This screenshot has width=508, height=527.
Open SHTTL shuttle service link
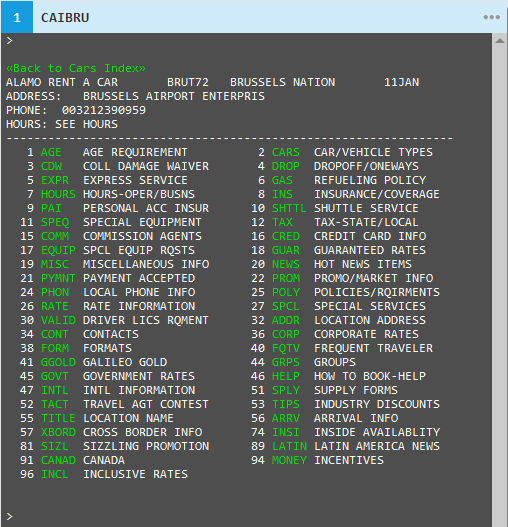pyautogui.click(x=289, y=208)
